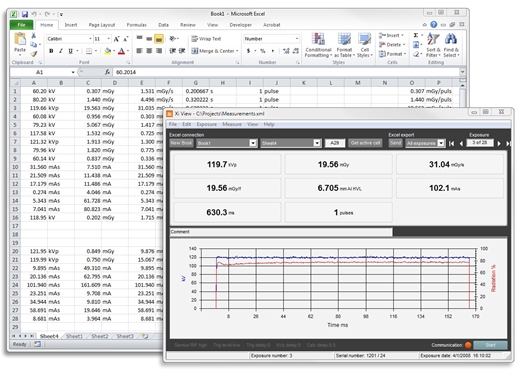
Task: Open the Calibri font name dropdown
Action: pyautogui.click(x=90, y=39)
